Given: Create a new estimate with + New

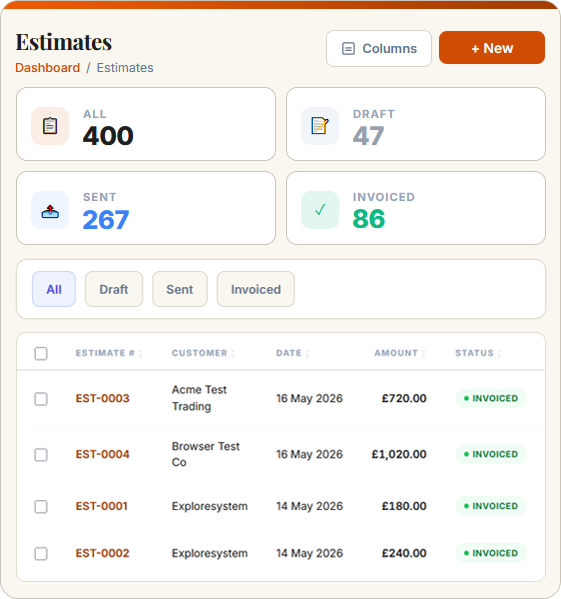Looking at the screenshot, I should click(492, 48).
